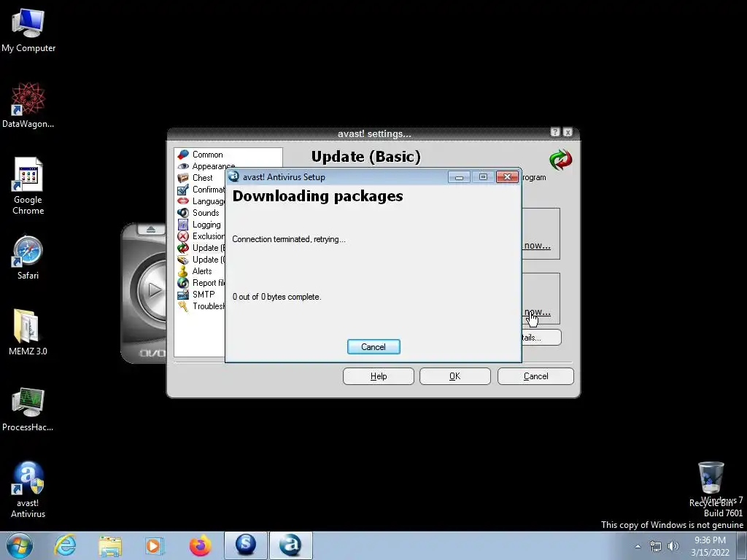The height and width of the screenshot is (560, 747).
Task: Click OK in avast! settings window
Action: (x=455, y=376)
